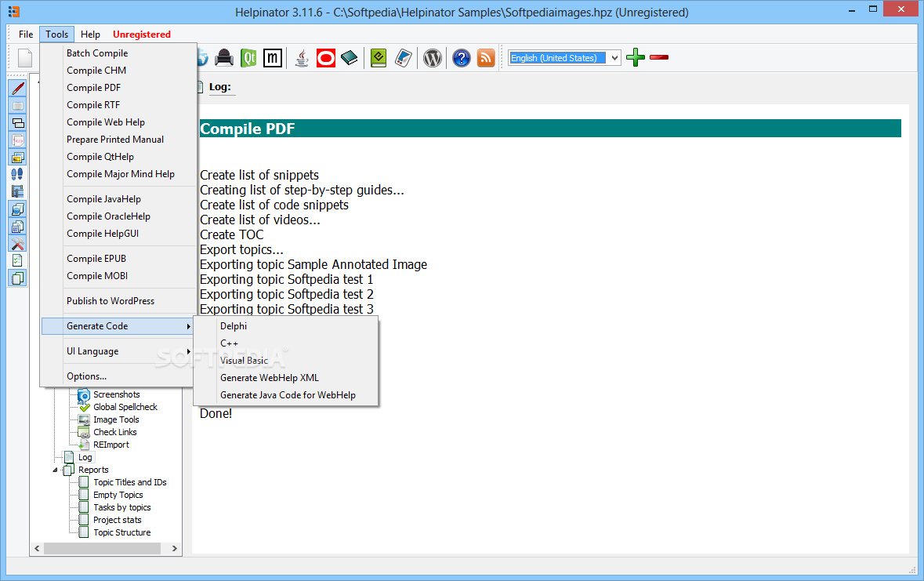This screenshot has width=924, height=581.
Task: Click the Word document import icon
Action: click(18, 227)
